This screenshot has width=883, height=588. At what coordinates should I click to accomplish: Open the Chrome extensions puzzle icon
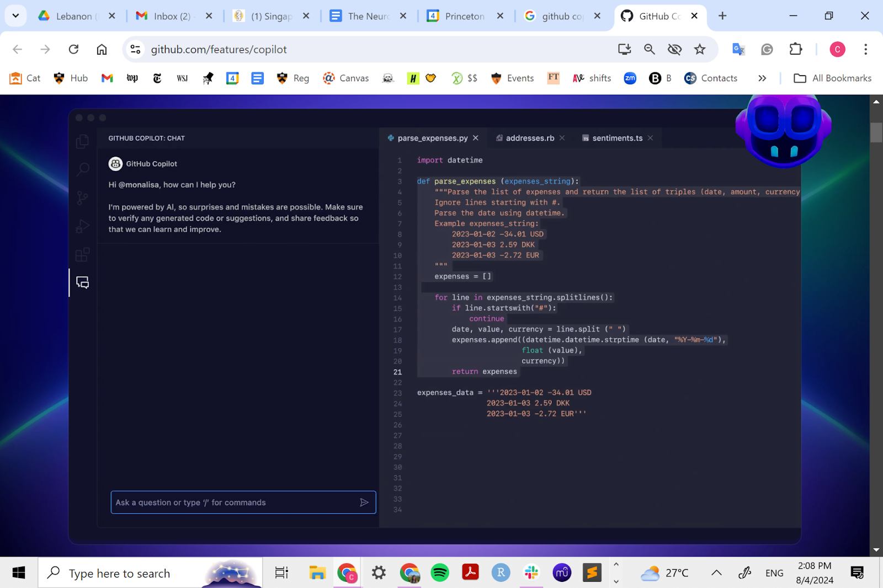tap(795, 50)
